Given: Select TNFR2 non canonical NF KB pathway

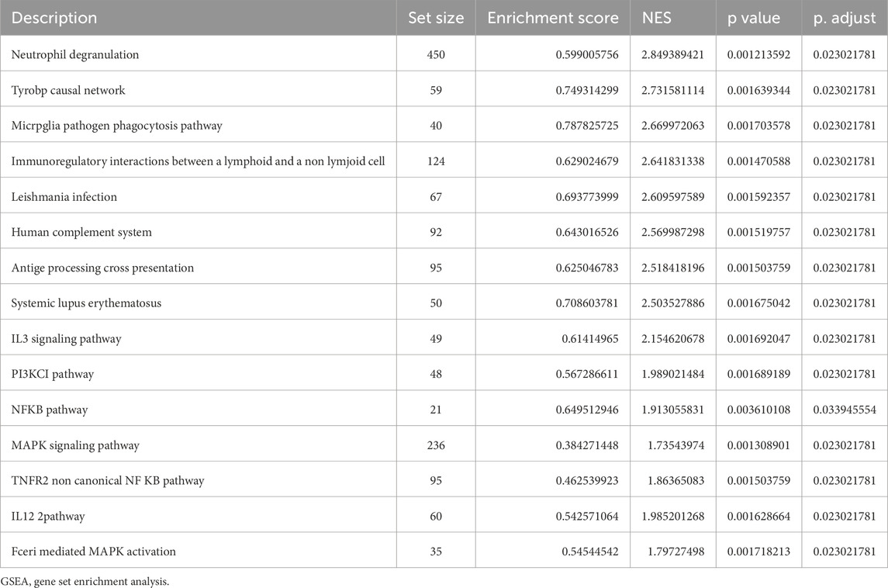Looking at the screenshot, I should pyautogui.click(x=108, y=480).
